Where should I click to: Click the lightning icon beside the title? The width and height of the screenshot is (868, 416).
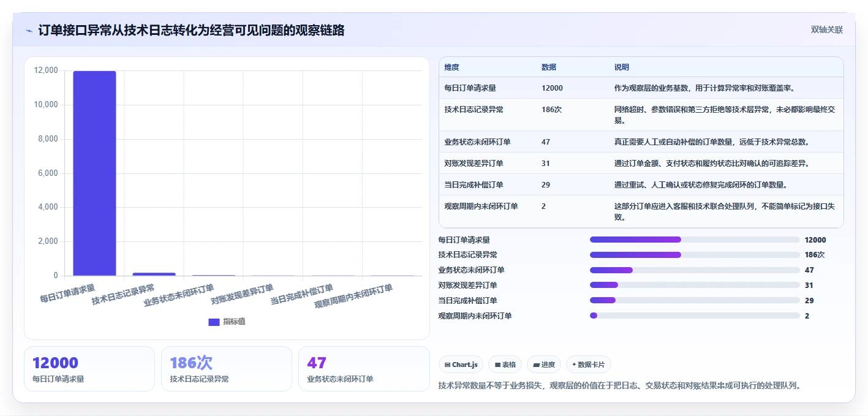29,30
